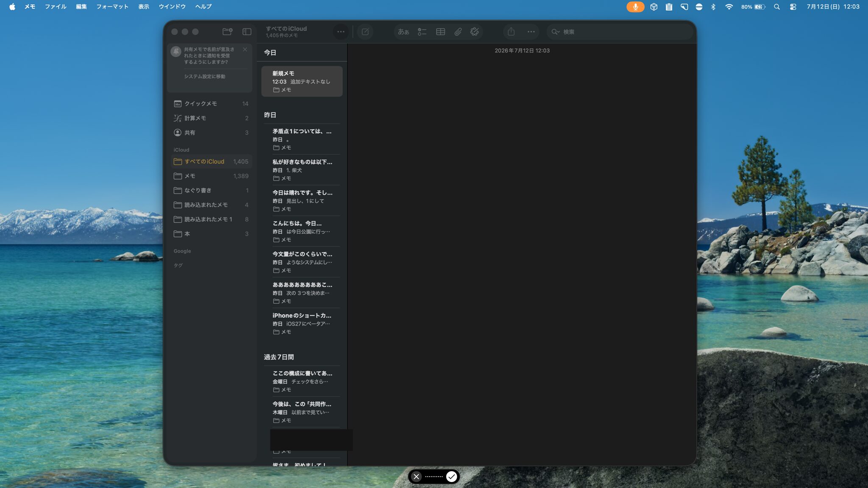Click the Bluetooth menu bar icon
This screenshot has width=868, height=488.
[x=713, y=7]
